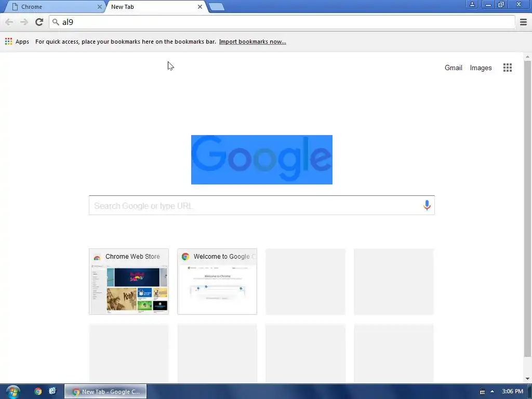This screenshot has width=532, height=399.
Task: Open Import bookmarks now link
Action: tap(252, 42)
